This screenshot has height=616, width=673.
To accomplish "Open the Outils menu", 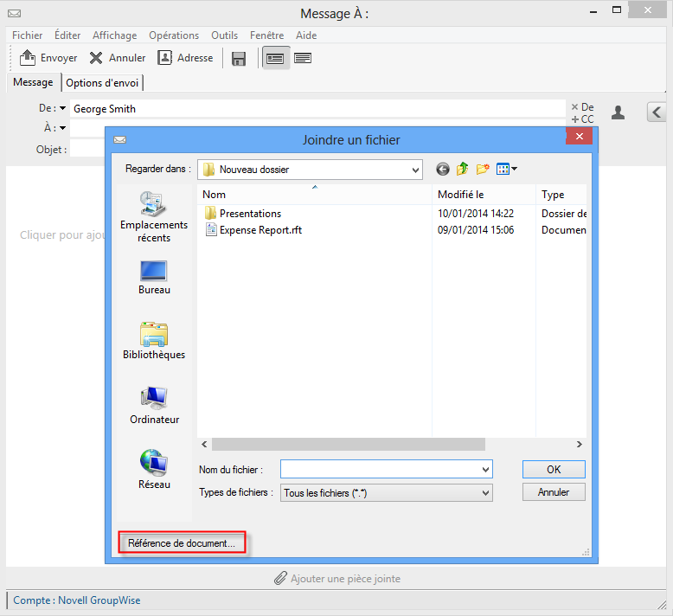I will click(x=224, y=35).
